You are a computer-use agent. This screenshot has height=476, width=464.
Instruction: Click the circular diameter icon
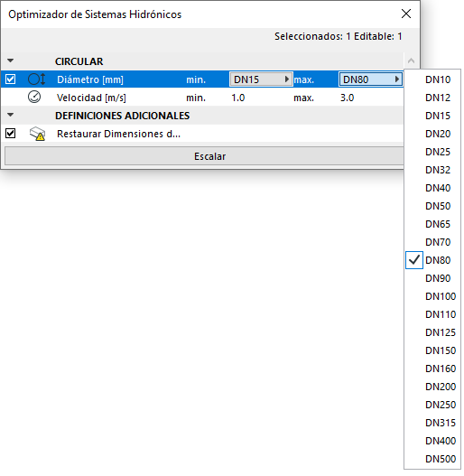[36, 79]
